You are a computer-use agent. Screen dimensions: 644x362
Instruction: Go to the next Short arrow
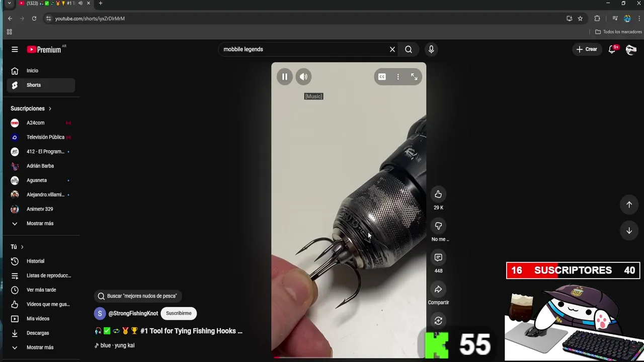[629, 231]
